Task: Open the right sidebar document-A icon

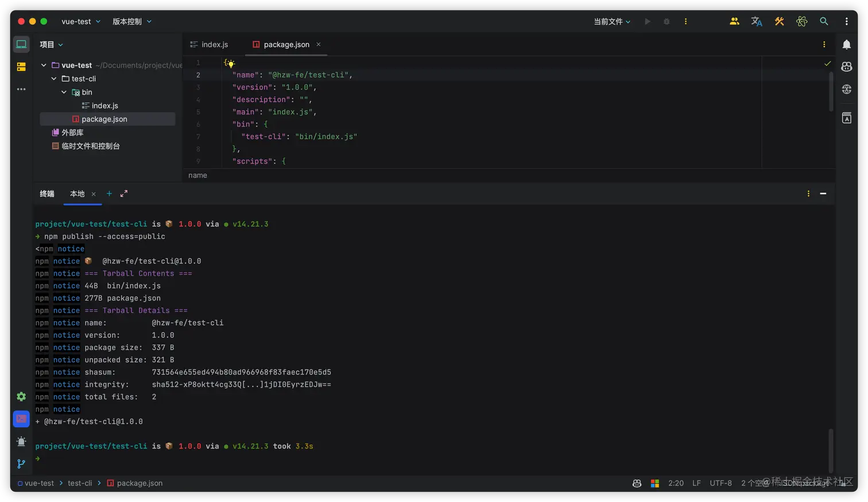Action: tap(846, 118)
